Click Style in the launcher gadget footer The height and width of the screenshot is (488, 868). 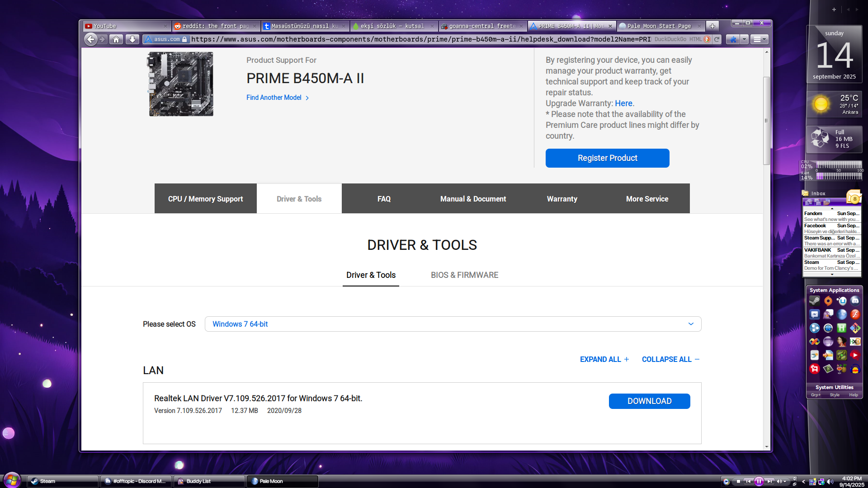835,395
